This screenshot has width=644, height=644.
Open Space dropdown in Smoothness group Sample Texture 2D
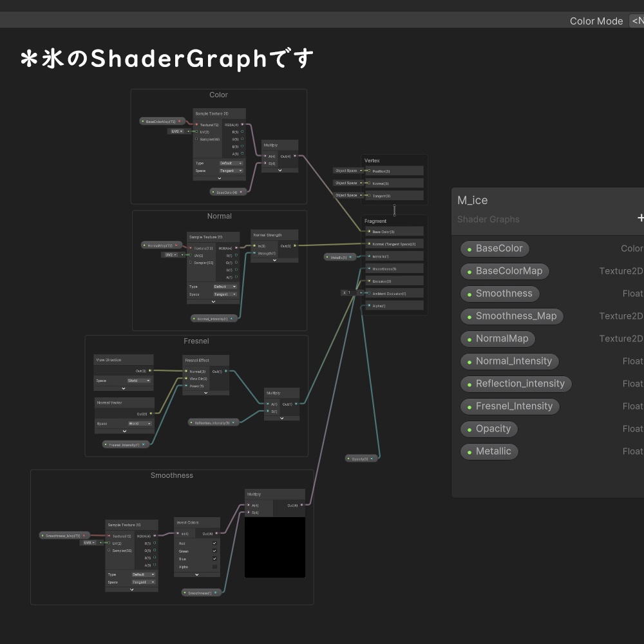144,582
